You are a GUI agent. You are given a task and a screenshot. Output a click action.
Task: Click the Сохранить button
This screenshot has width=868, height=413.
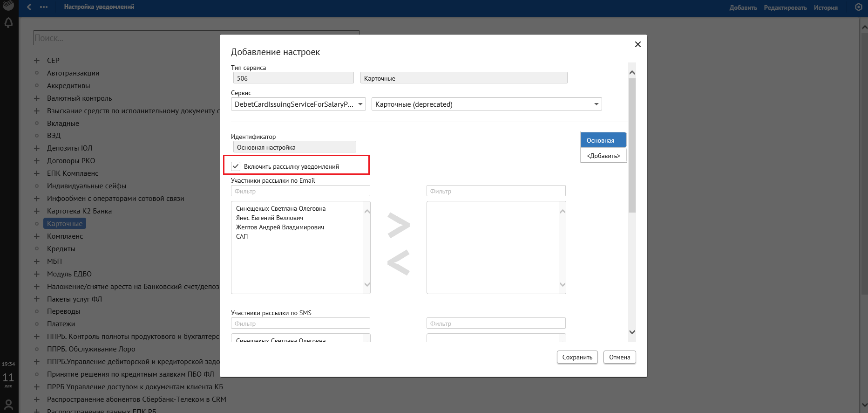[x=577, y=357]
